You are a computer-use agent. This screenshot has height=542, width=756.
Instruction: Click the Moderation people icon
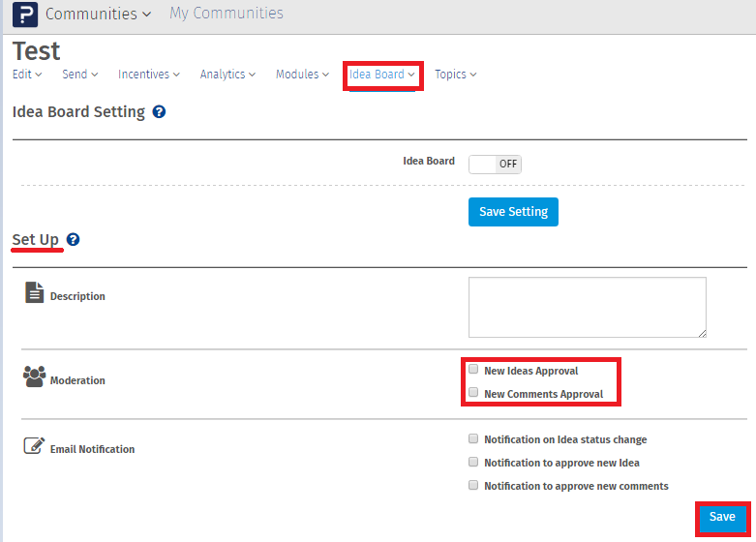coord(34,377)
